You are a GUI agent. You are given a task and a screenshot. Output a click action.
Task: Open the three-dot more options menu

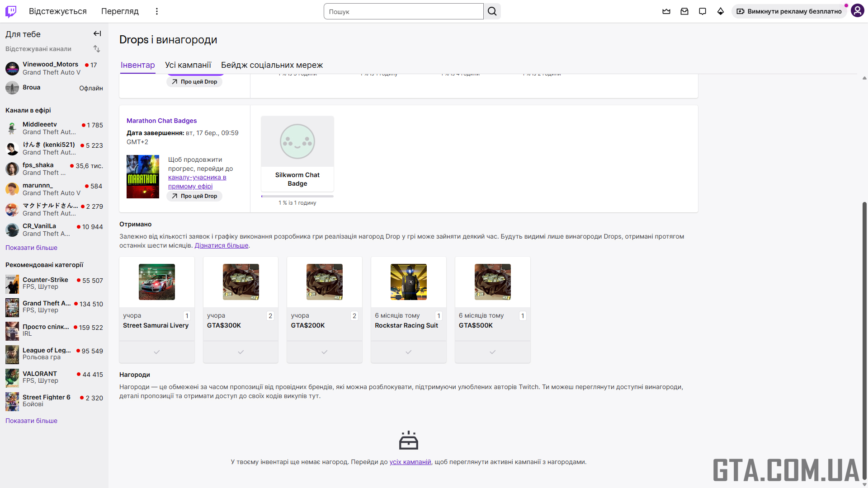[157, 11]
